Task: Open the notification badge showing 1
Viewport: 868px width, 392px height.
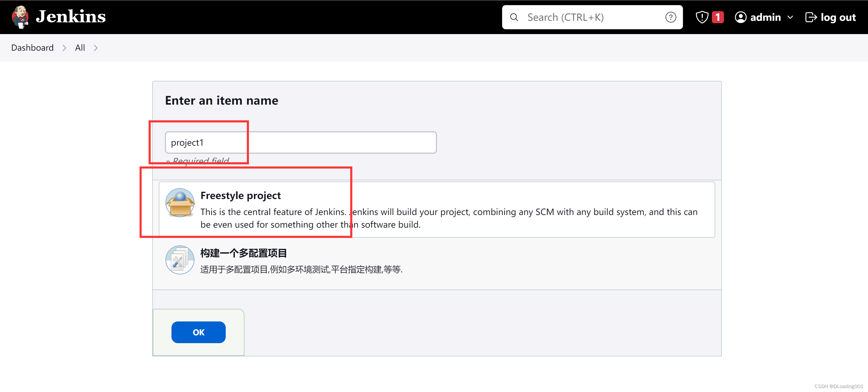Action: pyautogui.click(x=718, y=17)
